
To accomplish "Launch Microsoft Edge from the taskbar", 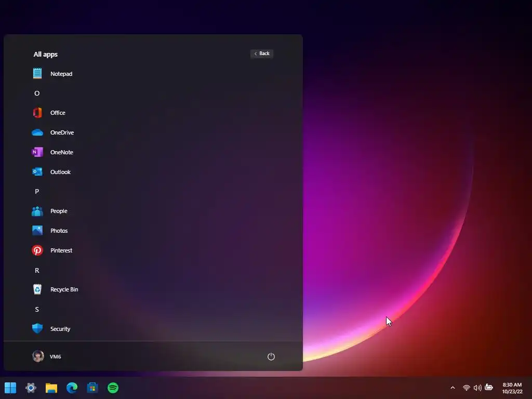I will click(x=72, y=388).
